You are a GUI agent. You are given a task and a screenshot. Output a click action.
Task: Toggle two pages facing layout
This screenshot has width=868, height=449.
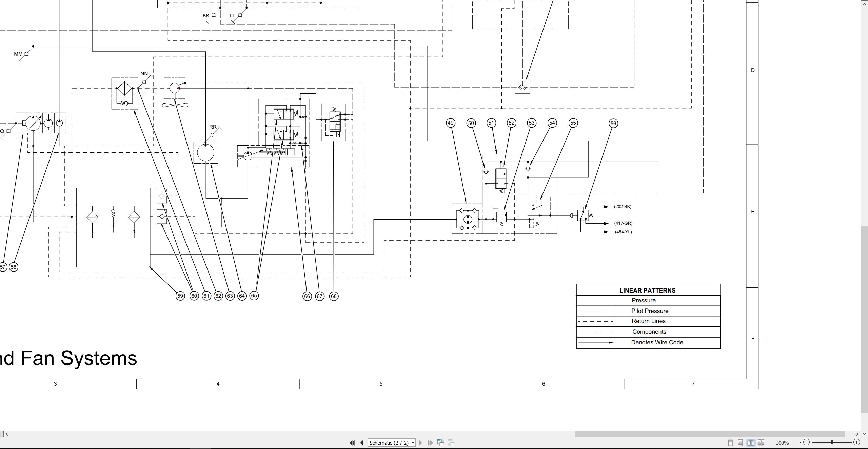pos(751,443)
